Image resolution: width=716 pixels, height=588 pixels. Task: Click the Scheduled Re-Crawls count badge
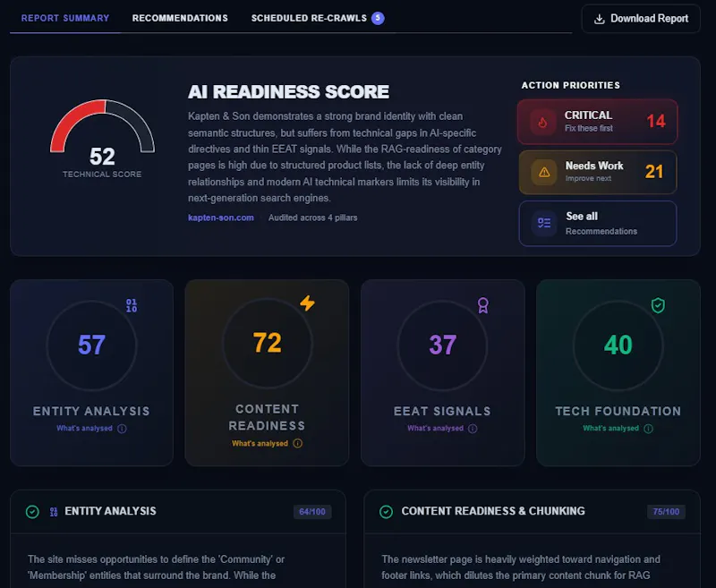pyautogui.click(x=378, y=18)
